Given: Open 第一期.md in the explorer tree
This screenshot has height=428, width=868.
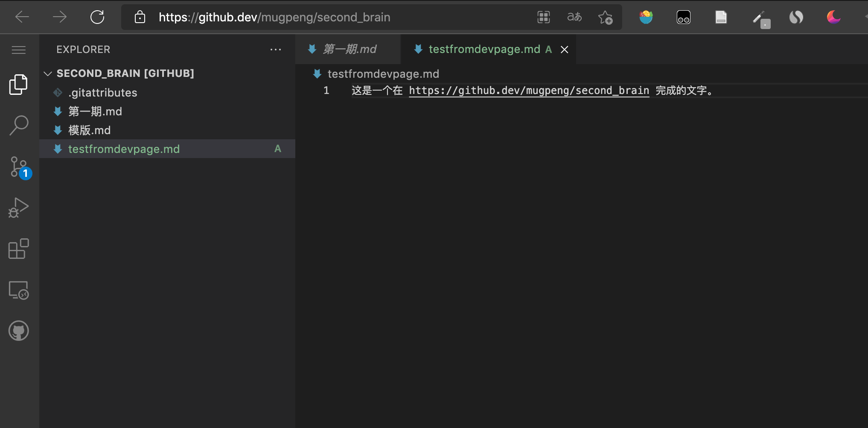Looking at the screenshot, I should pos(167,111).
